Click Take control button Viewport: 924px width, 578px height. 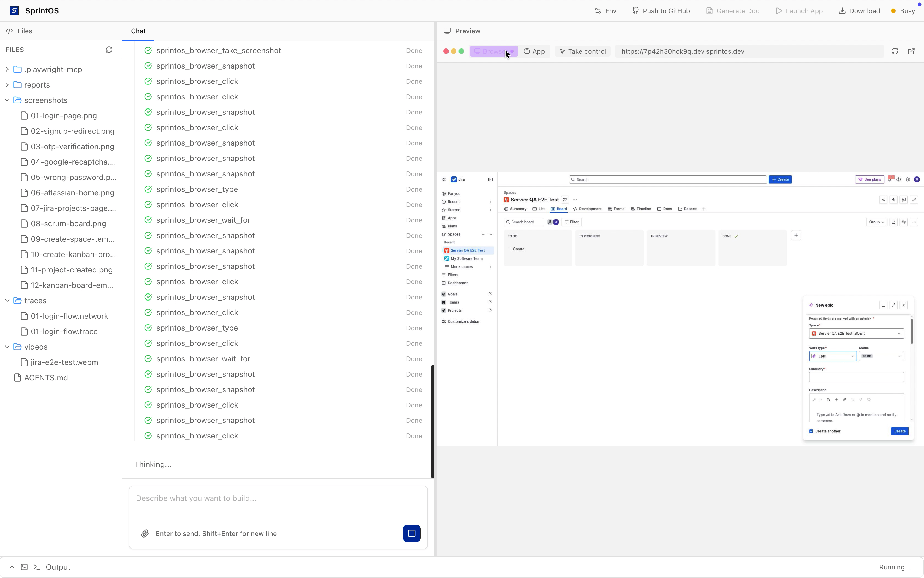tap(583, 51)
